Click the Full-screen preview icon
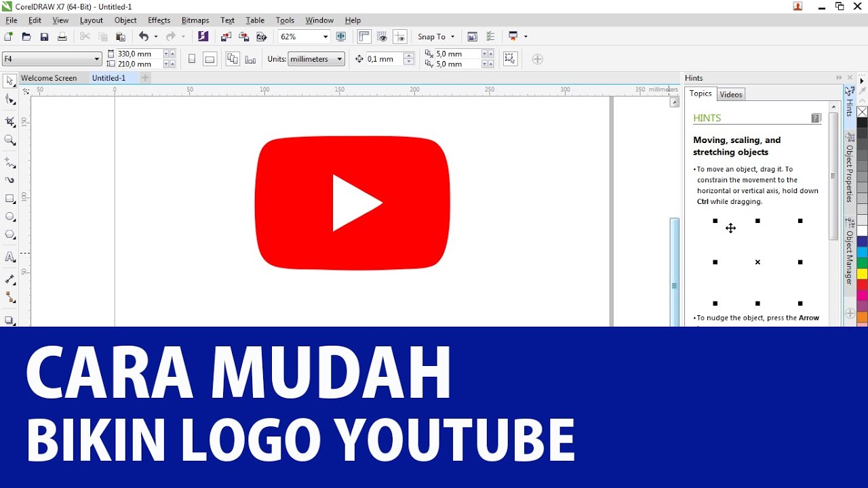This screenshot has height=488, width=868. click(x=341, y=37)
